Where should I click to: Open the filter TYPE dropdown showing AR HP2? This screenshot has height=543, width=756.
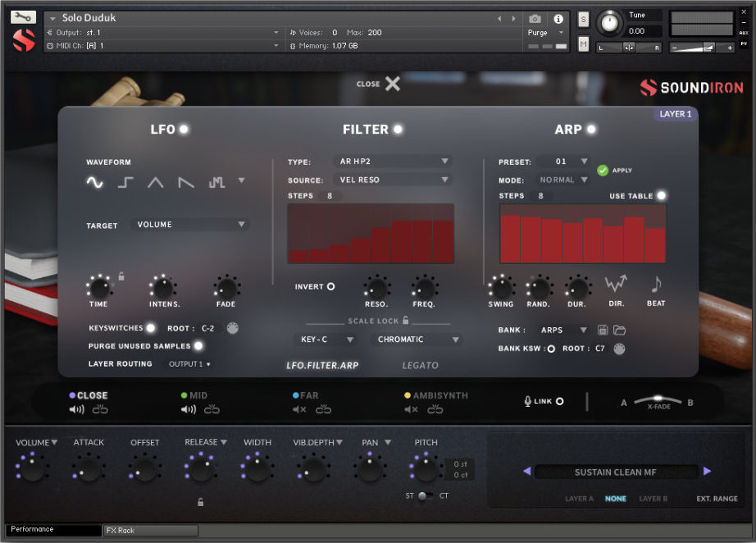pyautogui.click(x=393, y=162)
